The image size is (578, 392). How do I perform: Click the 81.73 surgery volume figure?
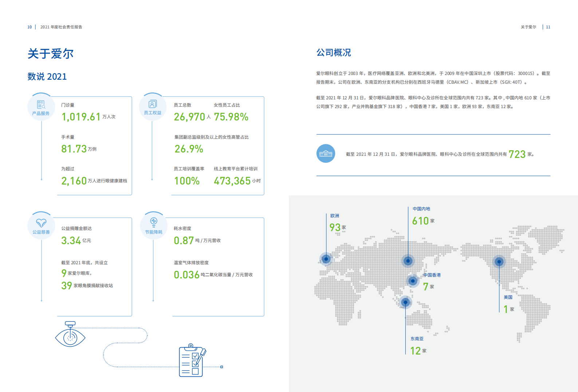(74, 149)
